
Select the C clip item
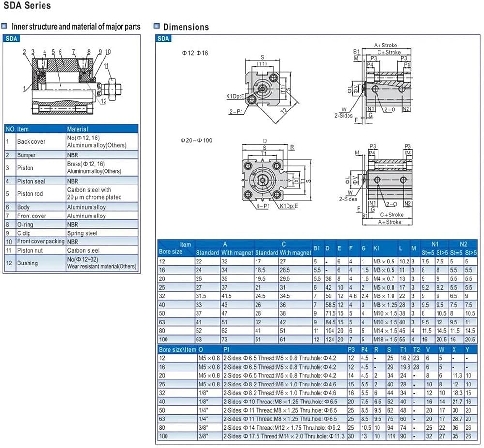(x=24, y=233)
